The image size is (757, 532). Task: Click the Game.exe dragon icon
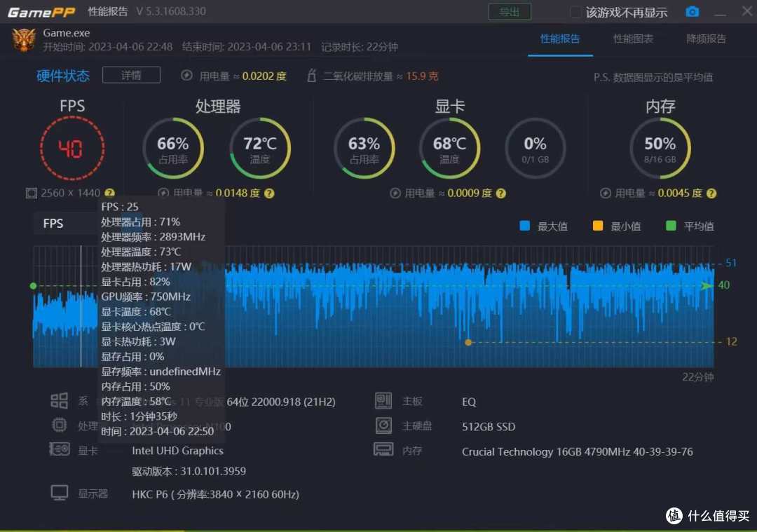[24, 39]
